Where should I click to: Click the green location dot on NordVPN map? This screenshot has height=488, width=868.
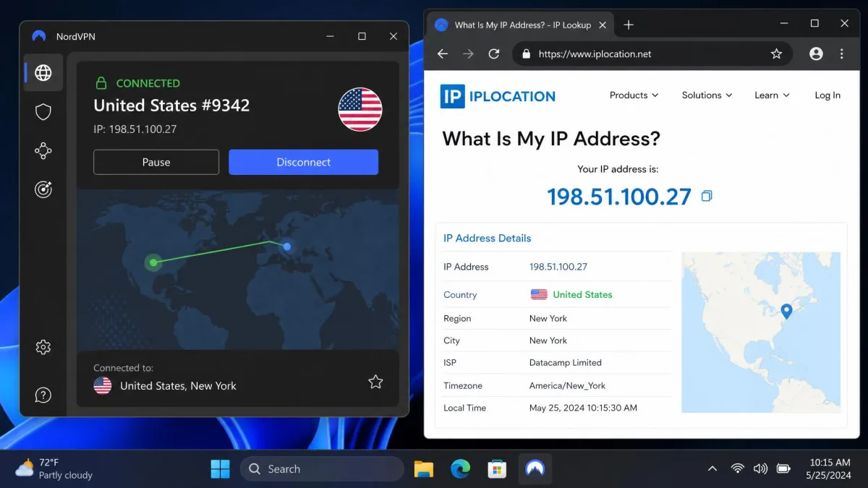click(x=153, y=262)
